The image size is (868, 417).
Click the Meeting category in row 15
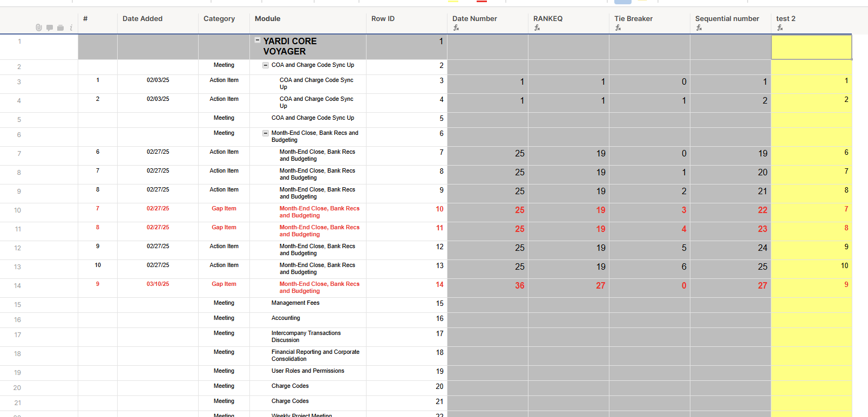(224, 303)
